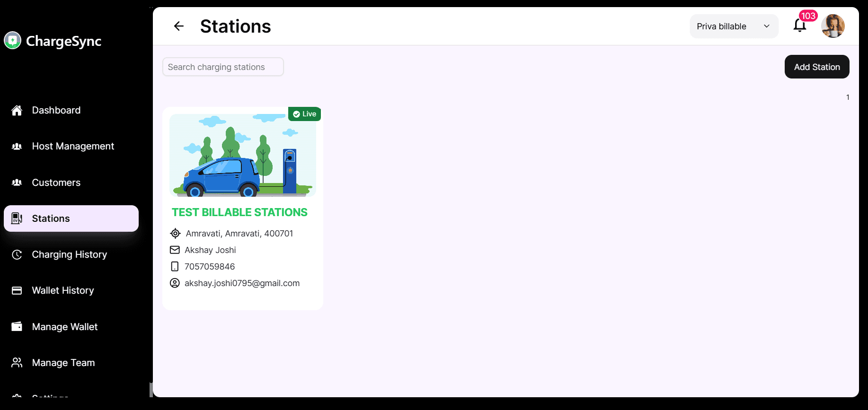Click the chevron in host selector

(767, 26)
